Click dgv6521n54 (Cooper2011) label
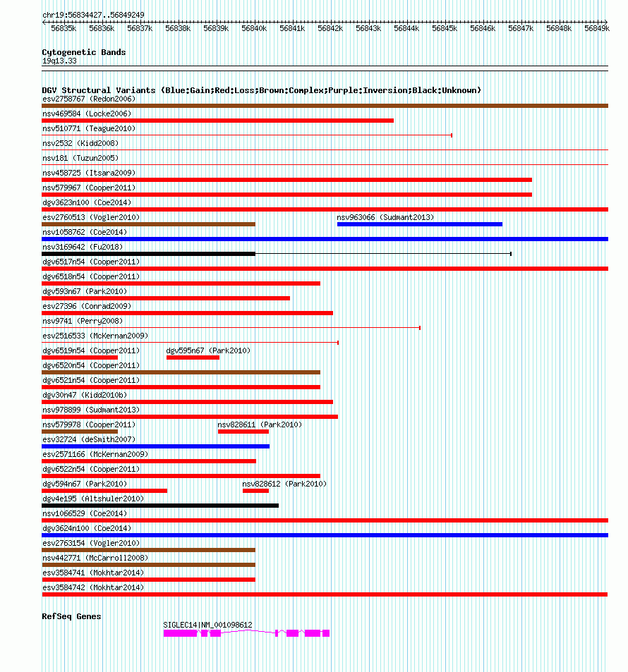The image size is (628, 672). [91, 380]
